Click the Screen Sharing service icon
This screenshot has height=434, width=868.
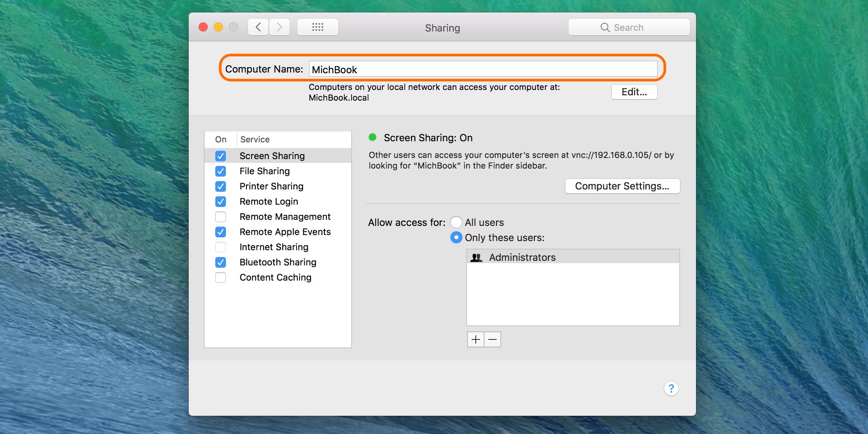[x=220, y=156]
